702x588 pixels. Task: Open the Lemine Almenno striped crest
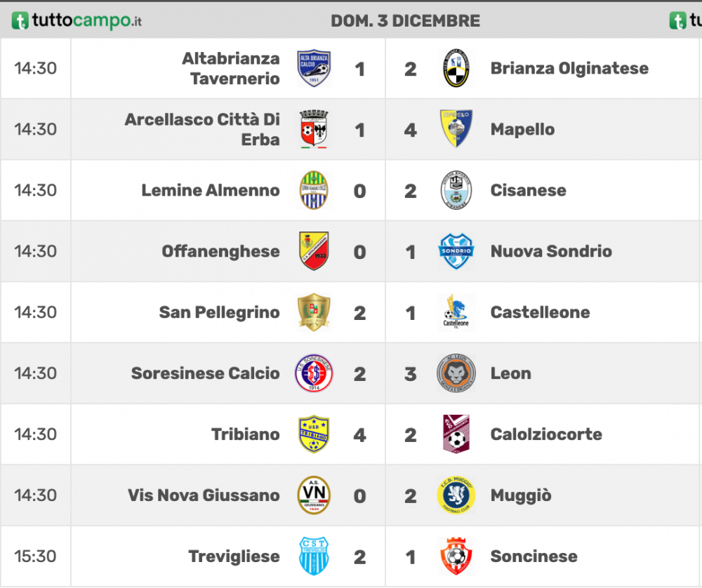[314, 189]
